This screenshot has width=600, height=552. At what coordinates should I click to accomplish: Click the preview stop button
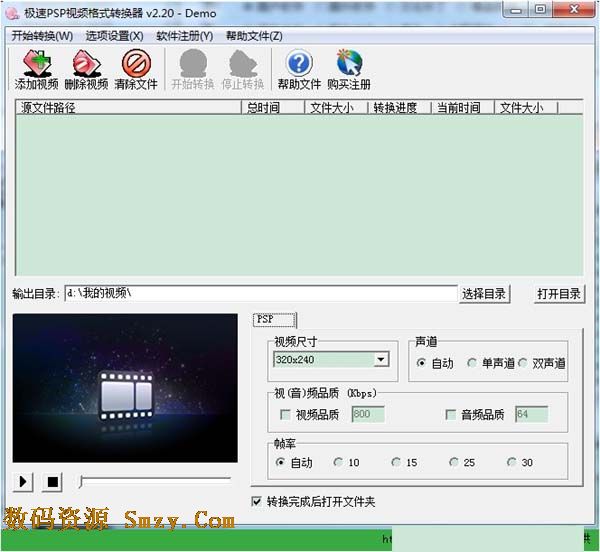pos(52,482)
